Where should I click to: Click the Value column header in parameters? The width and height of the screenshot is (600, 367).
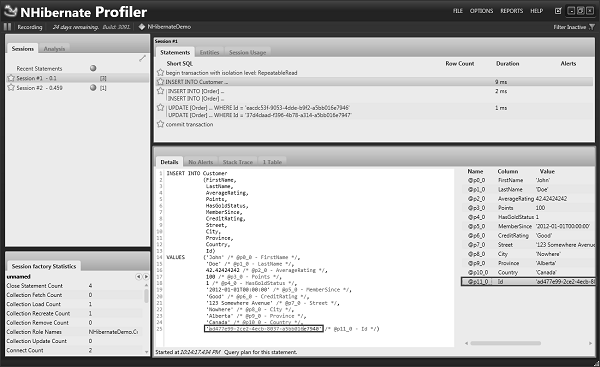coord(547,171)
